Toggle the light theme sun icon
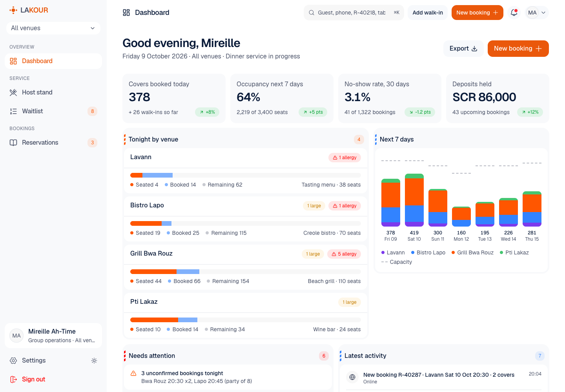 [94, 361]
